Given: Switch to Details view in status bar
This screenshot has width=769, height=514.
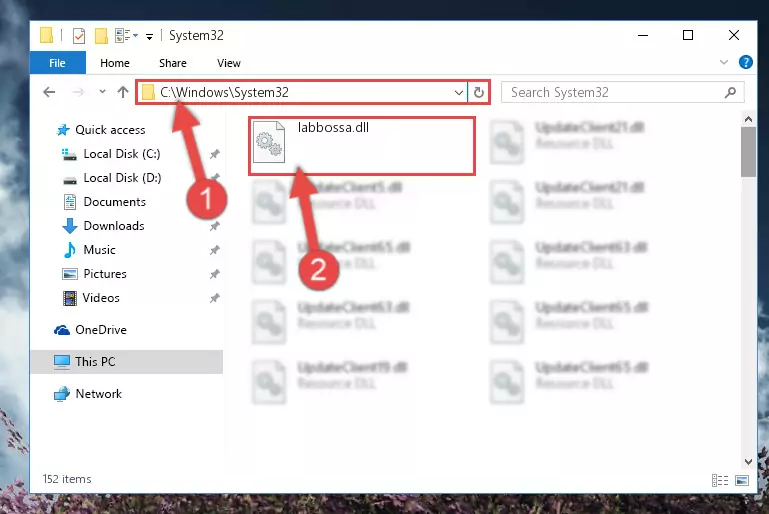Looking at the screenshot, I should 719,480.
